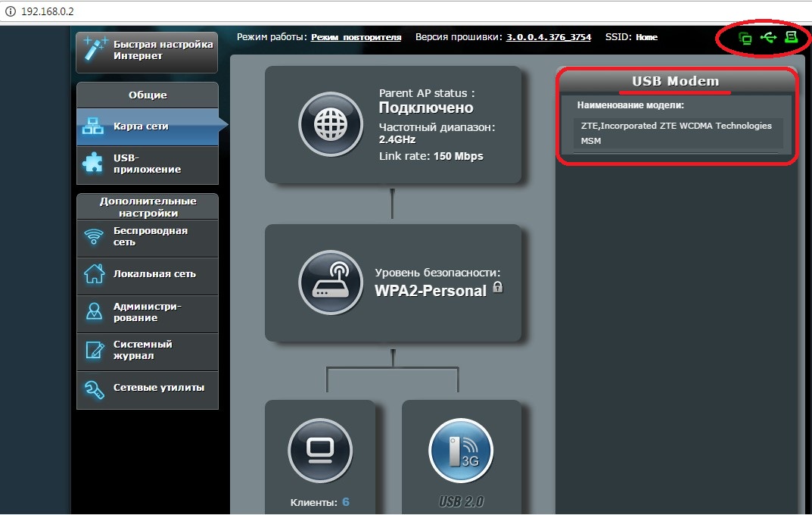Click the green client status icon in header
The image size is (812, 515).
(x=745, y=38)
